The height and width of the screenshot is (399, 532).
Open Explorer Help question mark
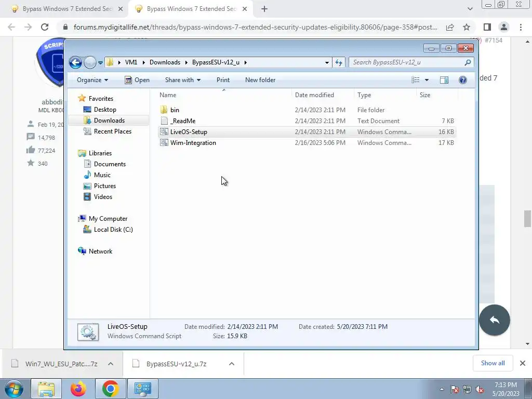pyautogui.click(x=462, y=80)
